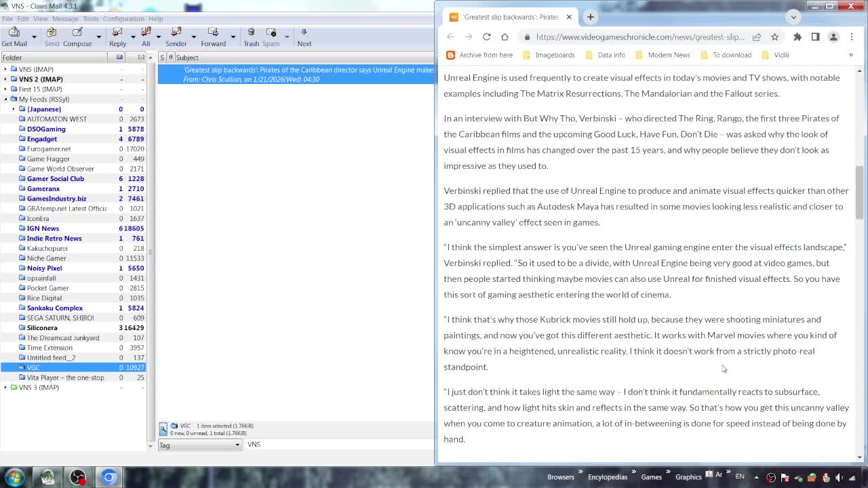Screen dimensions: 868x488
Task: Click the browser address bar URL
Action: coord(639,37)
